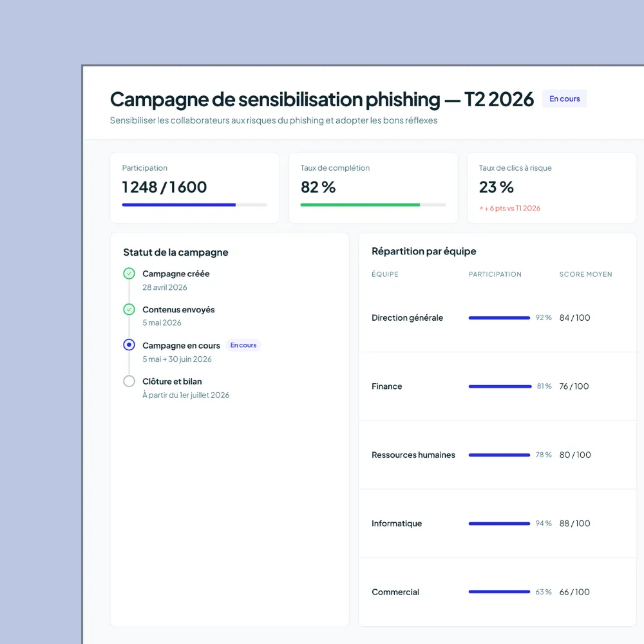This screenshot has height=644, width=644.
Task: Select the Informatique team name
Action: click(x=397, y=524)
